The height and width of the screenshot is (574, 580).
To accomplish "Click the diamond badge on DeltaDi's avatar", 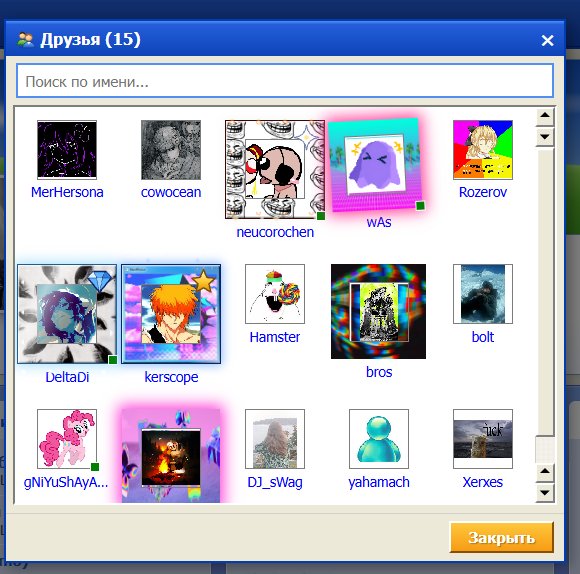I will (100, 281).
